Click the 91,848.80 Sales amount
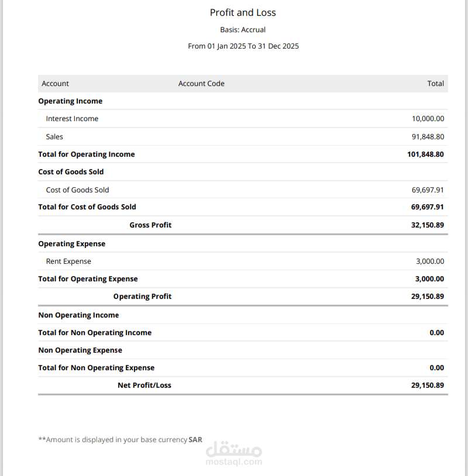The height and width of the screenshot is (476, 468). tap(428, 137)
